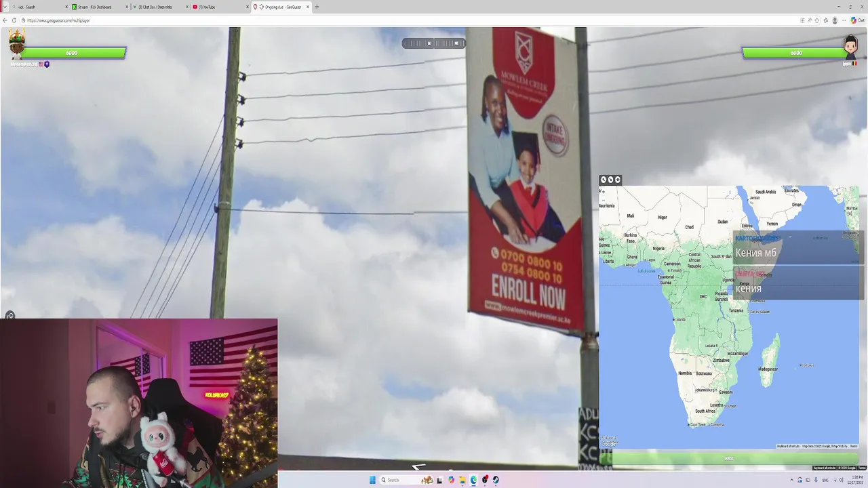Click the ENG language indicator
The width and height of the screenshot is (868, 488).
tap(825, 480)
